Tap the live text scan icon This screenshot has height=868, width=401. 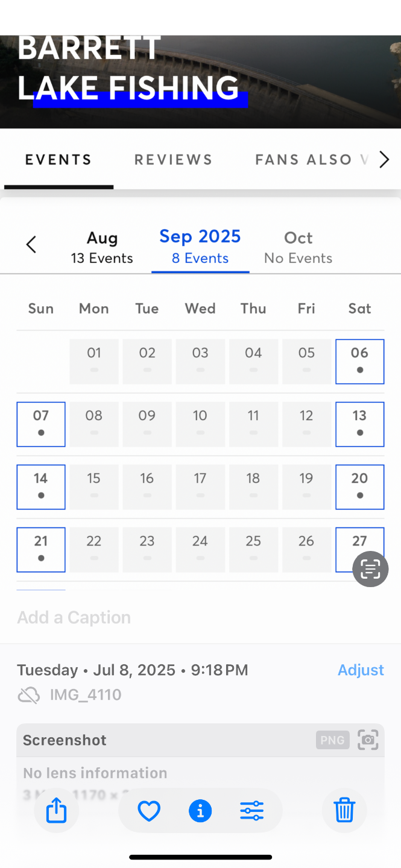[x=370, y=569]
